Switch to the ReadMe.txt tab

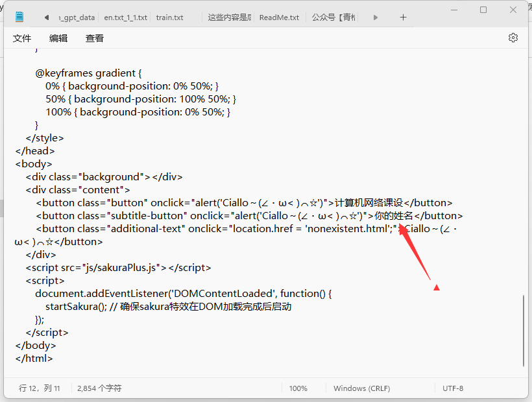[x=279, y=18]
